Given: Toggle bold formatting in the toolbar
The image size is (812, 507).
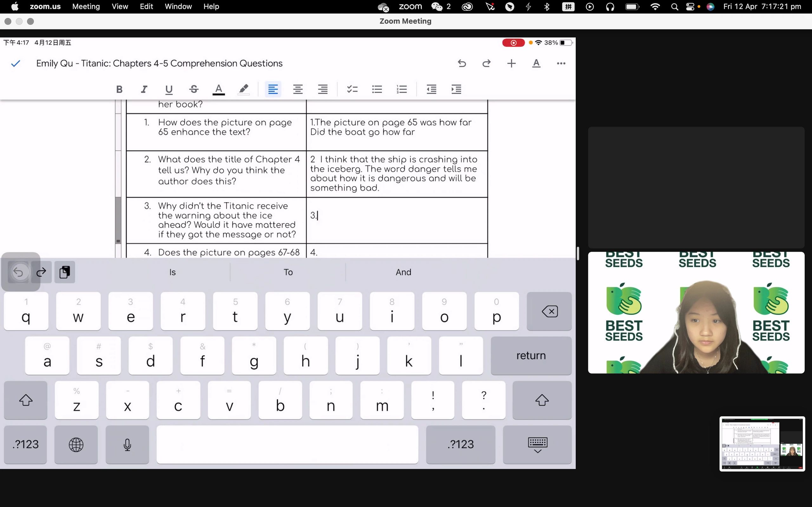Looking at the screenshot, I should (119, 89).
